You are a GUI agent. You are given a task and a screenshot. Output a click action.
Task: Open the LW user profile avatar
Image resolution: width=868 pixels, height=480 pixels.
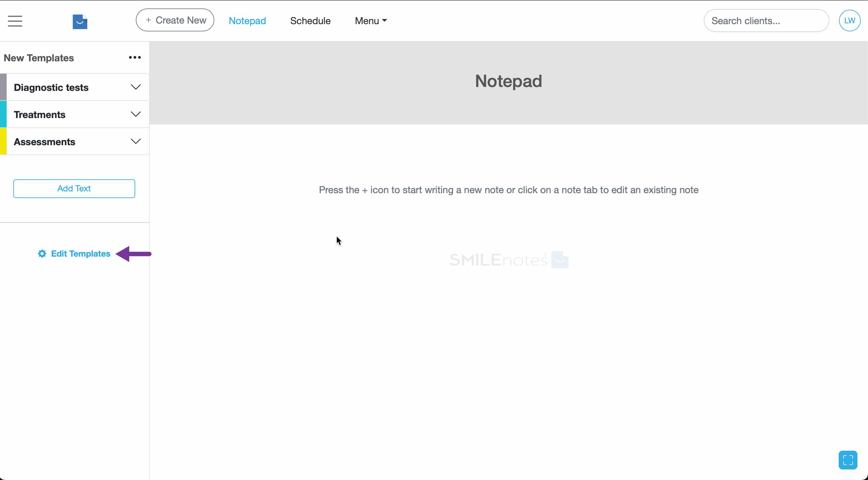coord(850,21)
